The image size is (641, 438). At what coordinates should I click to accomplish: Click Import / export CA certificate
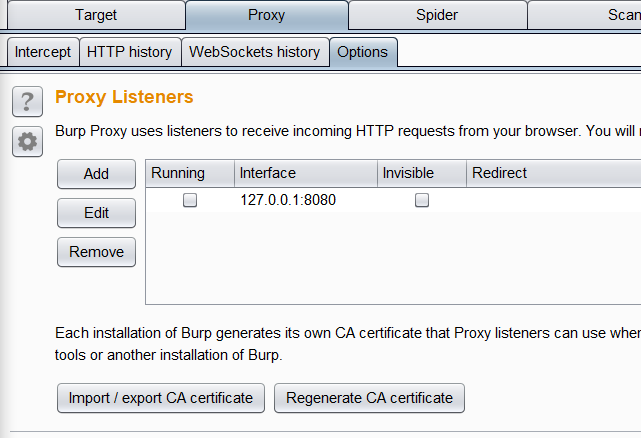(161, 398)
